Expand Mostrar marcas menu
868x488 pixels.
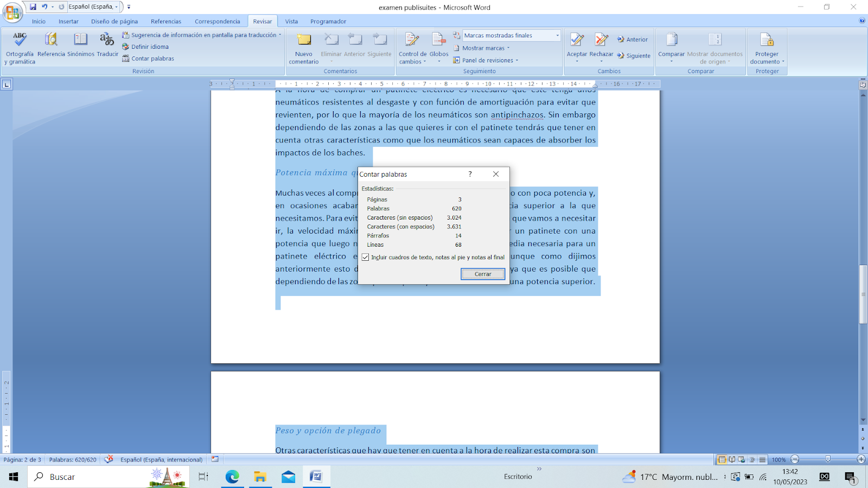pyautogui.click(x=482, y=48)
